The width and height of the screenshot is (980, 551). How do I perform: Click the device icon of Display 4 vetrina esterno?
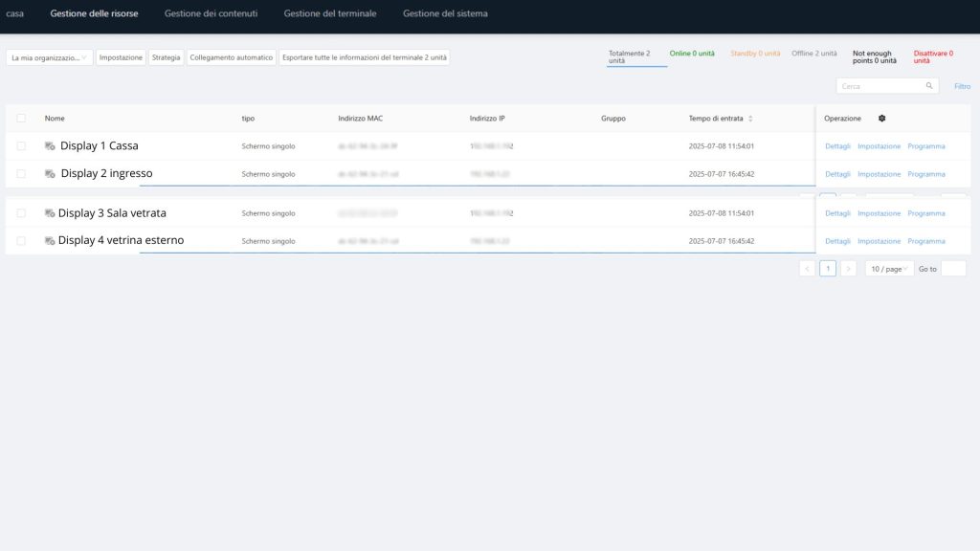pos(50,241)
